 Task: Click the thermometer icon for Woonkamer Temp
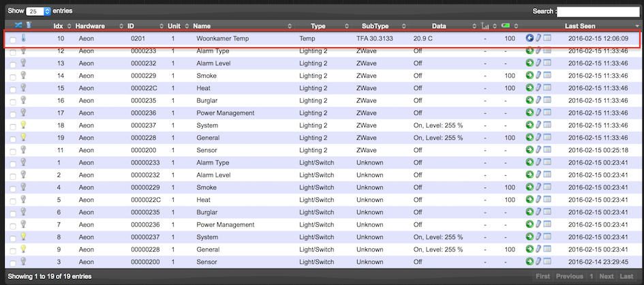[24, 38]
